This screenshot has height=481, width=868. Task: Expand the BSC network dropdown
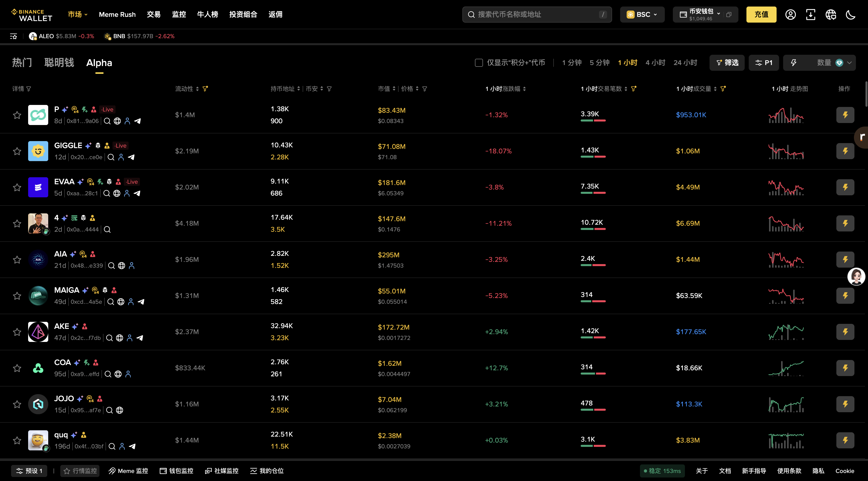[642, 15]
